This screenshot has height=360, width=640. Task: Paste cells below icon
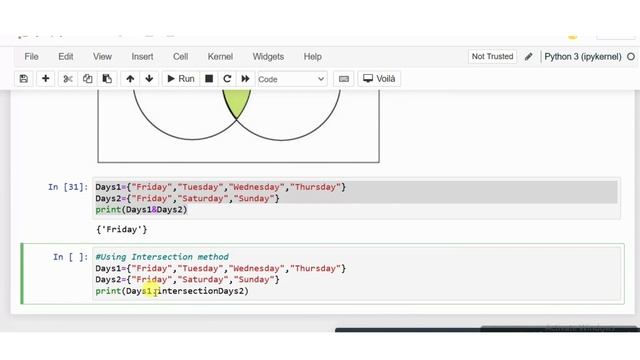[x=107, y=79]
